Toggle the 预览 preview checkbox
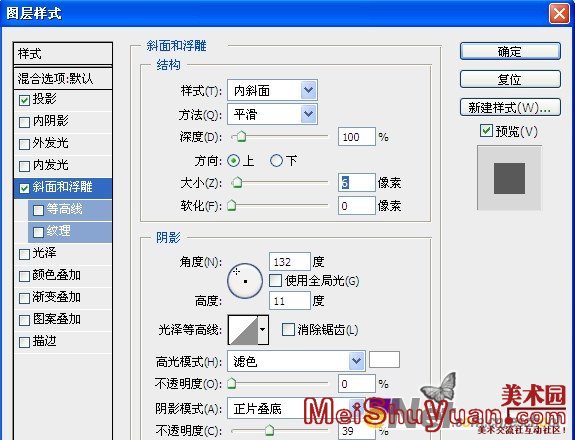The width and height of the screenshot is (575, 440). pyautogui.click(x=486, y=131)
